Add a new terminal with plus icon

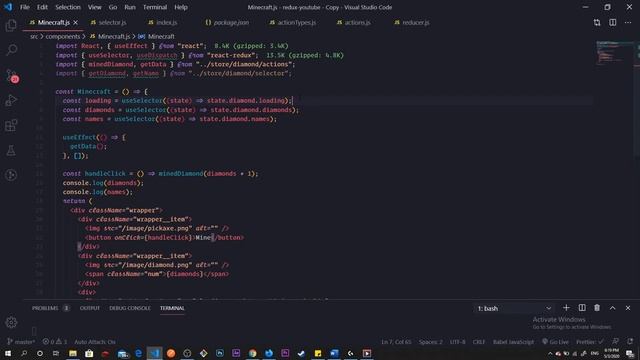coord(566,308)
